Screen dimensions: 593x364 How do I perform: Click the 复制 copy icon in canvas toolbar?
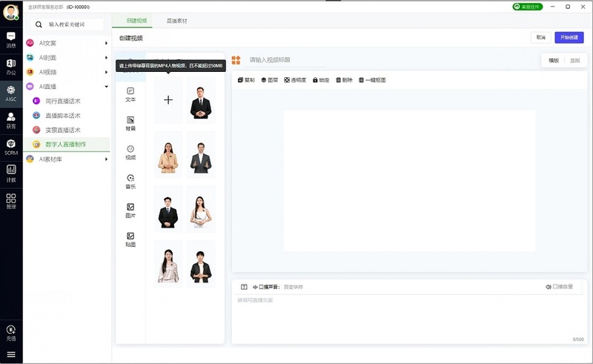pyautogui.click(x=245, y=80)
